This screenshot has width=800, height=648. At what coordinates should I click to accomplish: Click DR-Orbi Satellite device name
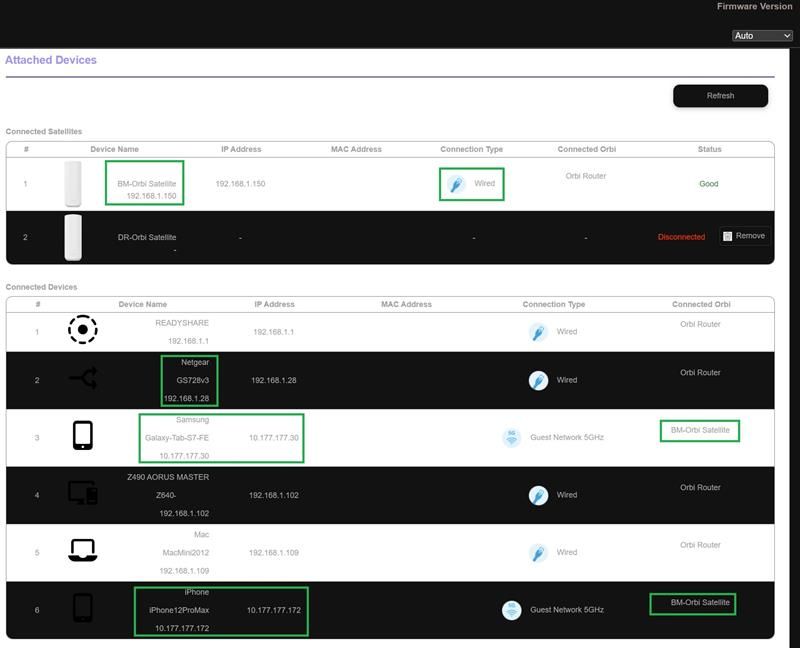147,237
